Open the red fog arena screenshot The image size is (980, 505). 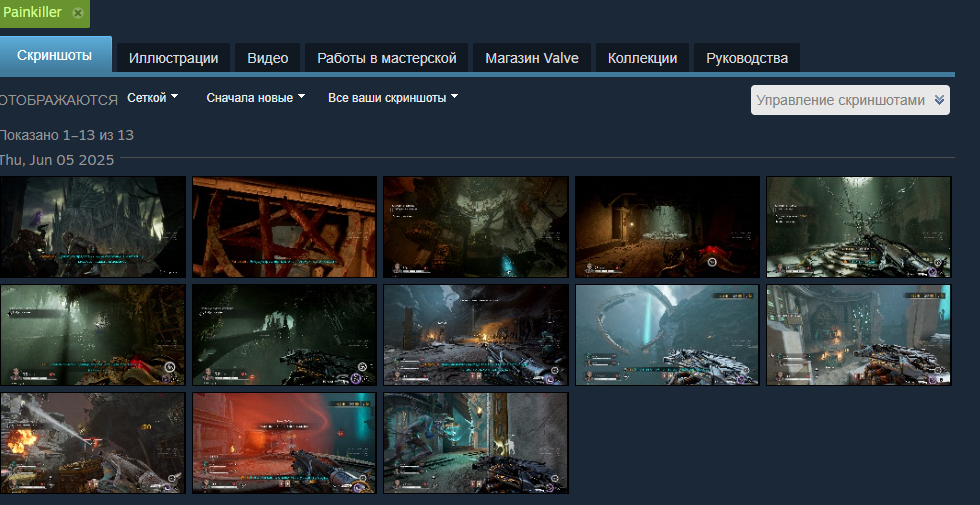click(284, 443)
